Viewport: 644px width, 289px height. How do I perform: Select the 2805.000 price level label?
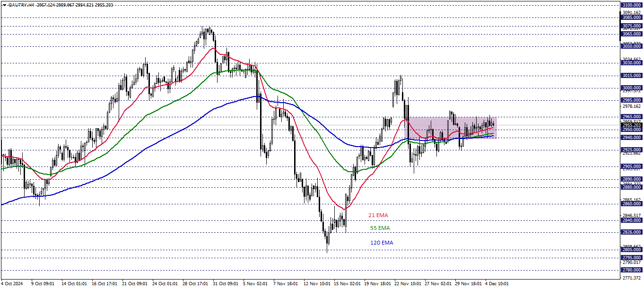[631, 250]
